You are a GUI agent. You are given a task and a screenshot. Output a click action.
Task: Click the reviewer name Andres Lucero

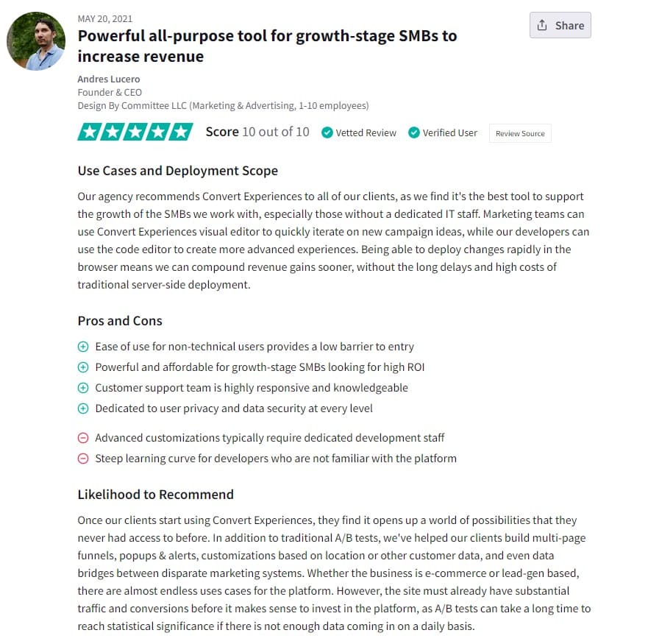[x=109, y=79]
